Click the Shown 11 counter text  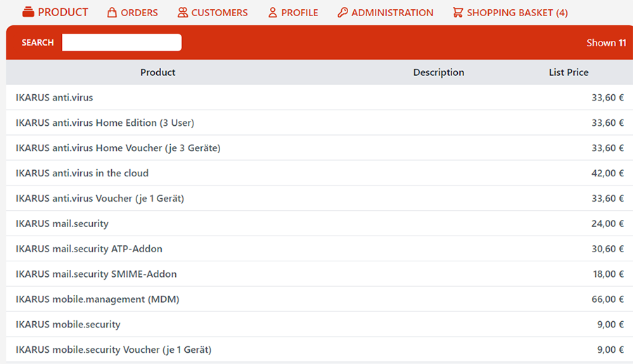click(x=606, y=43)
